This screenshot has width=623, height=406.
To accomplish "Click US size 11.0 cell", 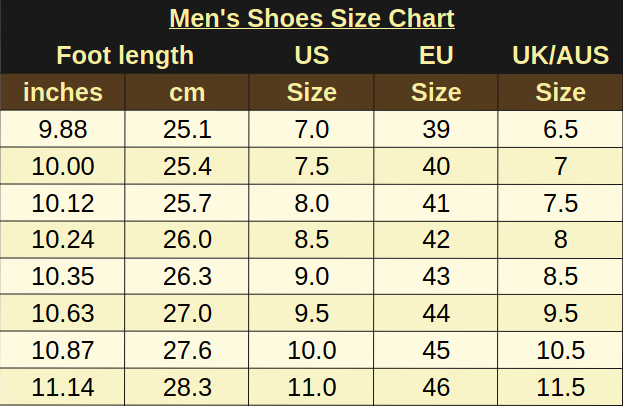I will coord(312,387).
